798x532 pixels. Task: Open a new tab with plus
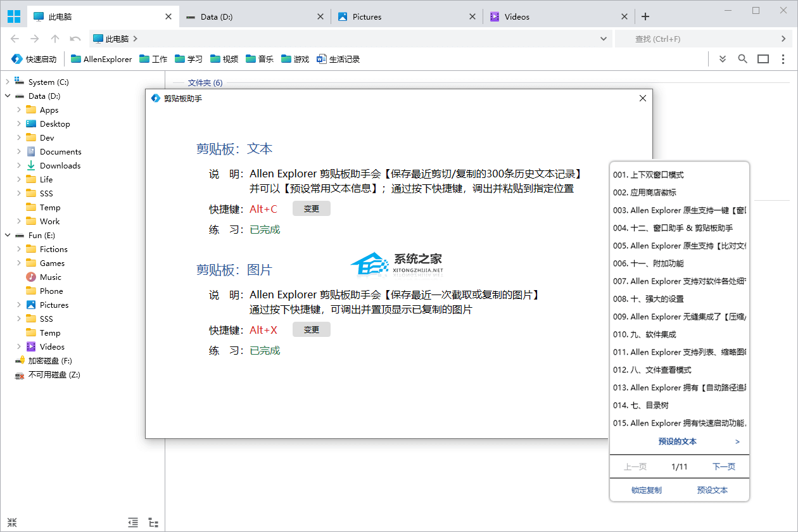(645, 16)
